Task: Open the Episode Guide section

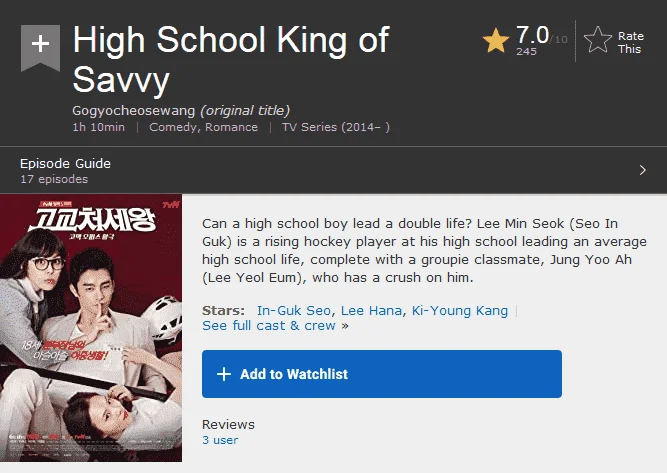Action: [x=334, y=170]
